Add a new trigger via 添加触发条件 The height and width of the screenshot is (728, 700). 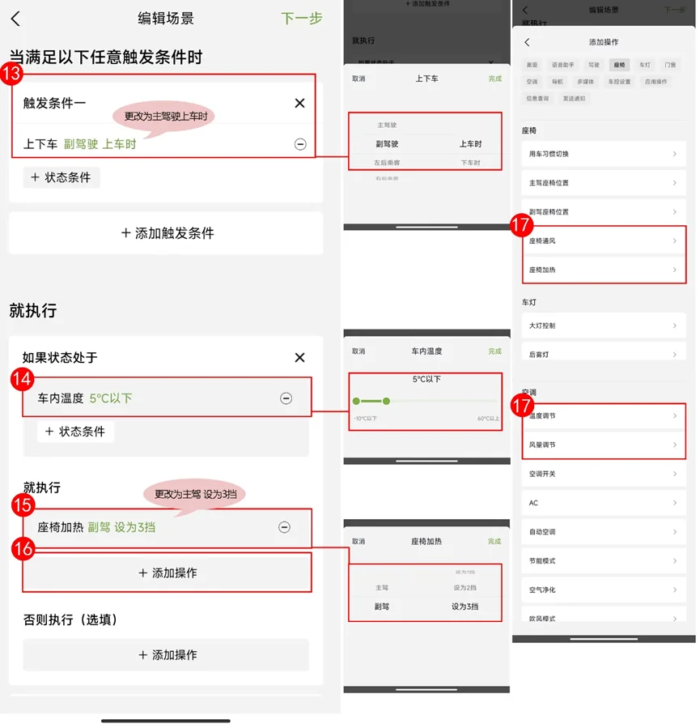tap(166, 233)
